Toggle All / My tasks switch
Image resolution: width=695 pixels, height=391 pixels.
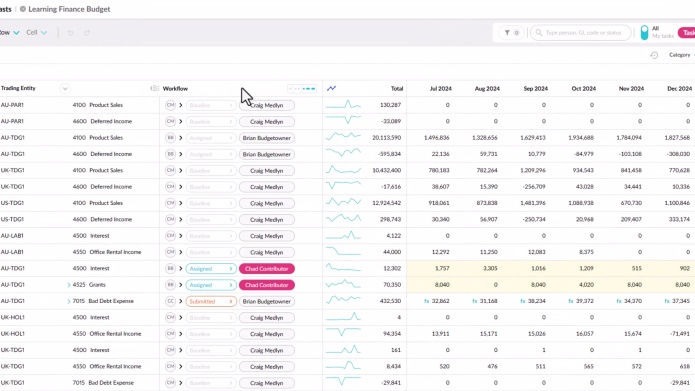(644, 33)
